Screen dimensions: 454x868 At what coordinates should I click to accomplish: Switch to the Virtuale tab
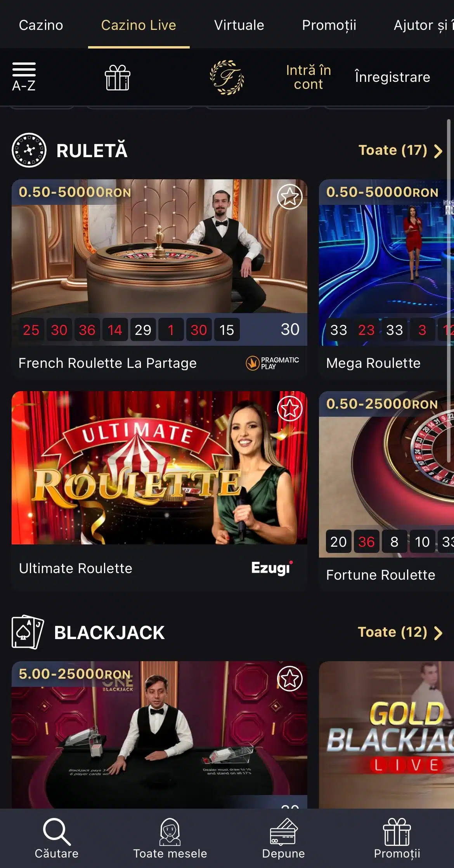click(239, 25)
